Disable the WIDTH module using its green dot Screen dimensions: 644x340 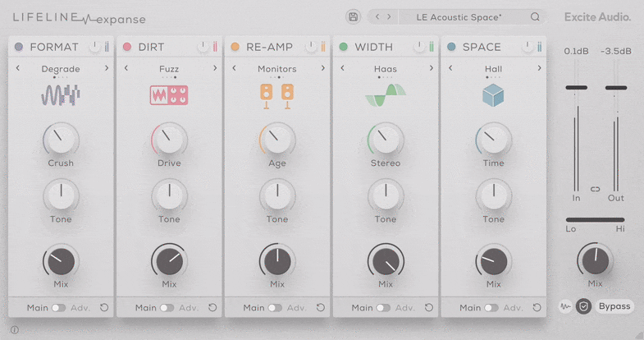(344, 47)
